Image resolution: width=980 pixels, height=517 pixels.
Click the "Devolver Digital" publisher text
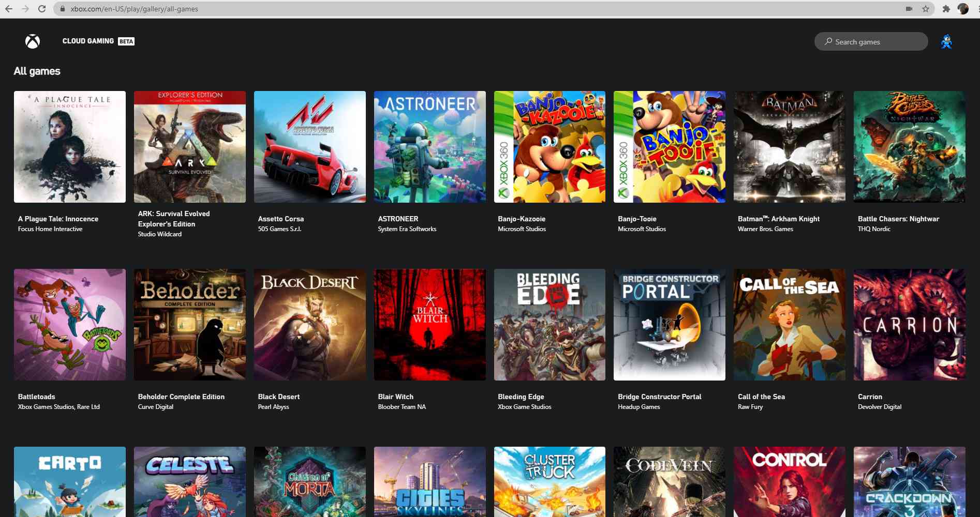880,407
